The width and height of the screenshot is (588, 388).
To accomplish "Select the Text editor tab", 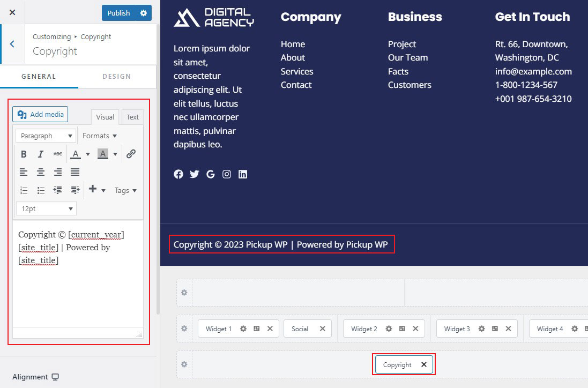I will pyautogui.click(x=132, y=117).
